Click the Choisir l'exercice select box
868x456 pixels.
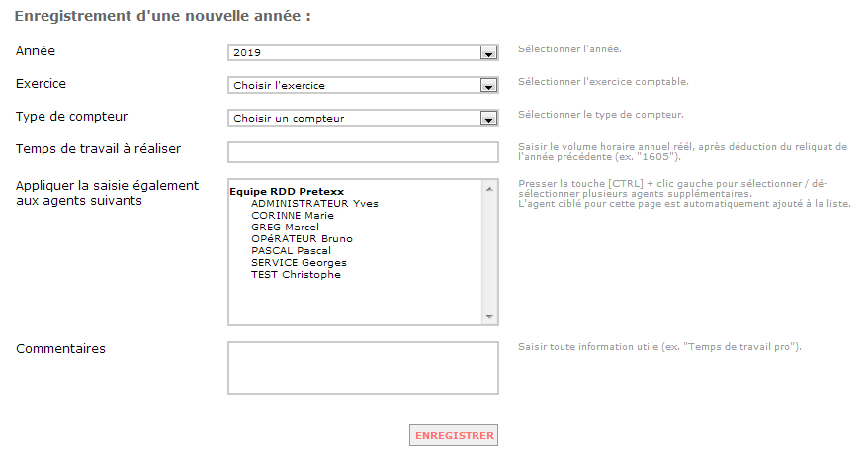(363, 85)
